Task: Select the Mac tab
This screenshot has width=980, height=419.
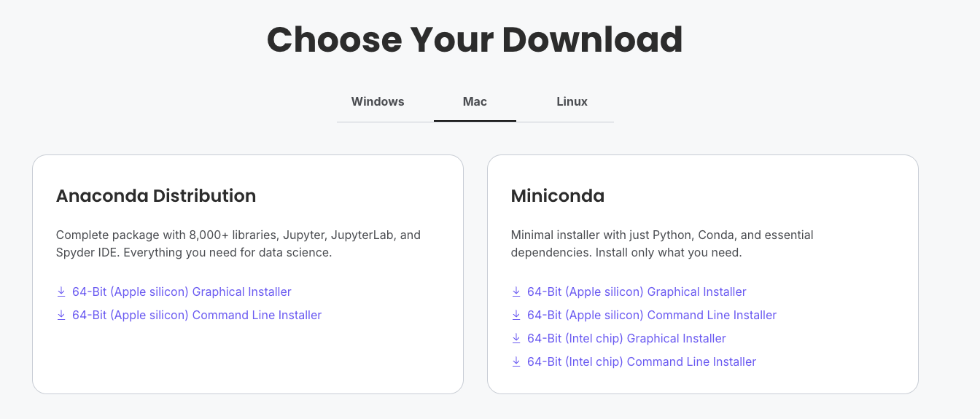Action: point(475,102)
